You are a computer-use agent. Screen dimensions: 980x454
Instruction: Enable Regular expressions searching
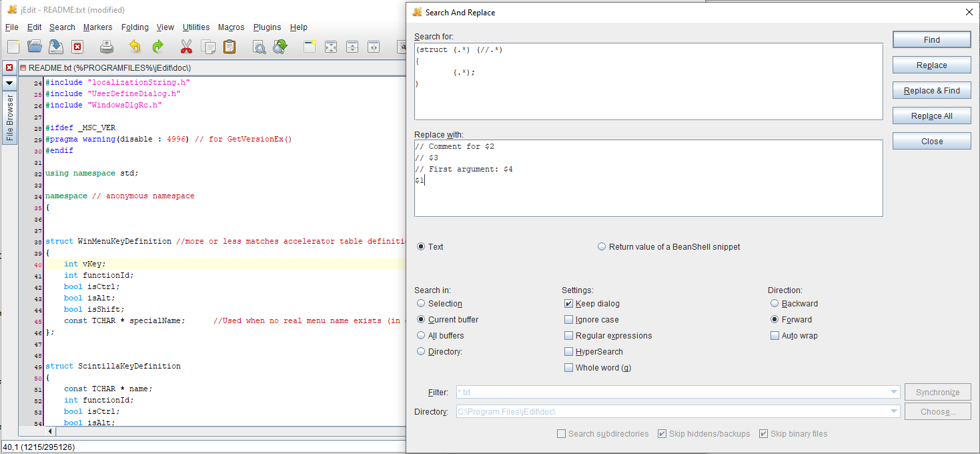[x=568, y=336]
